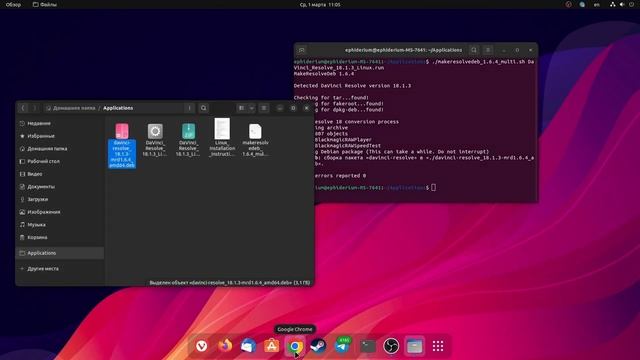Go to Домашняя папка in path bar
The width and height of the screenshot is (640, 360).
pyautogui.click(x=70, y=108)
